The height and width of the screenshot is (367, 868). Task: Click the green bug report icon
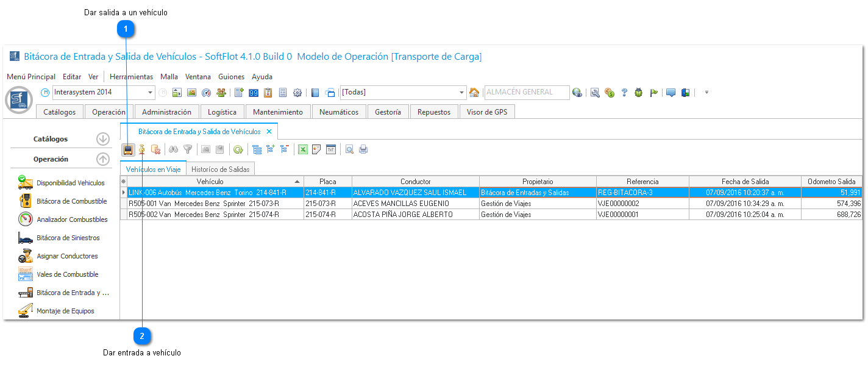(x=639, y=93)
